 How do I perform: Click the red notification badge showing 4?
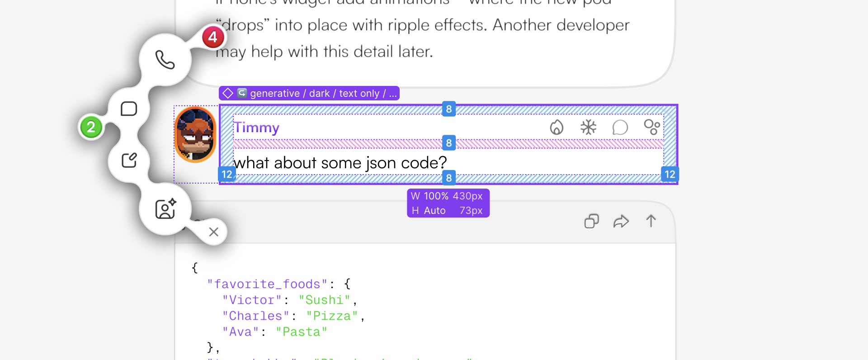212,37
